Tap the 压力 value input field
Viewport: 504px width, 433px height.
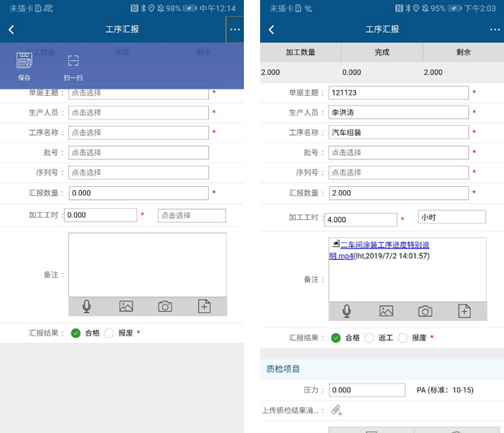tap(367, 390)
